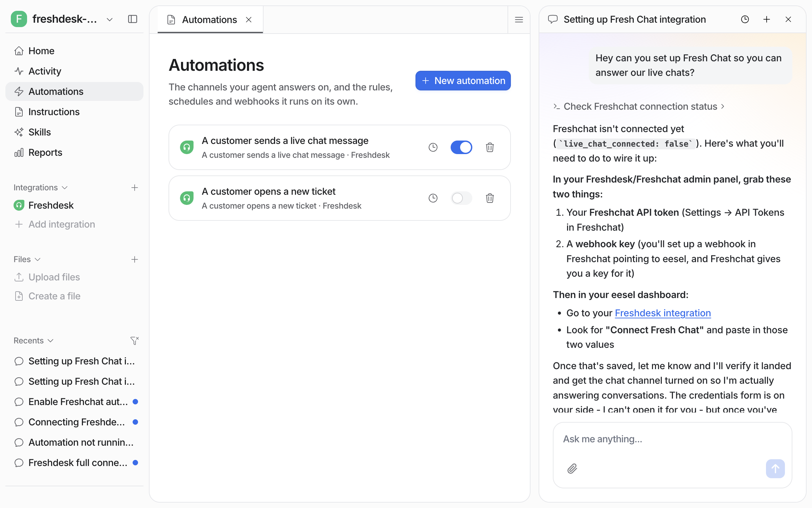This screenshot has width=812, height=508.
Task: Open the Freshdesk full conne... recent chat
Action: (74, 463)
